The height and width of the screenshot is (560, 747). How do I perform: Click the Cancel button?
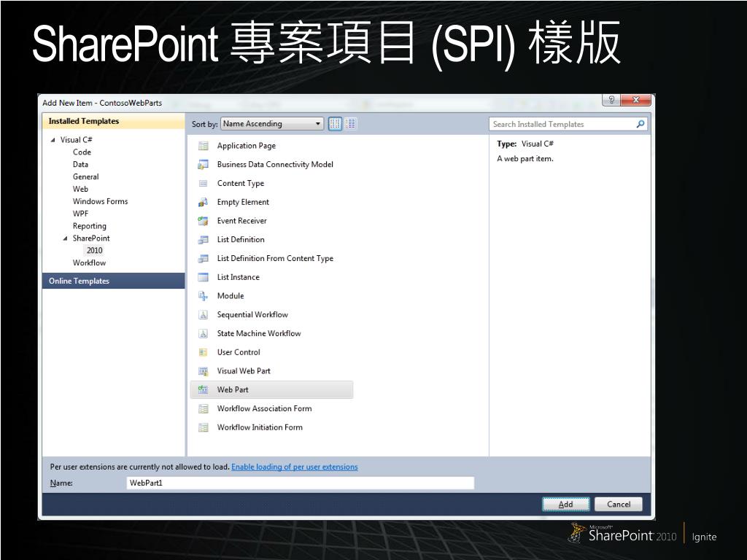(x=619, y=505)
